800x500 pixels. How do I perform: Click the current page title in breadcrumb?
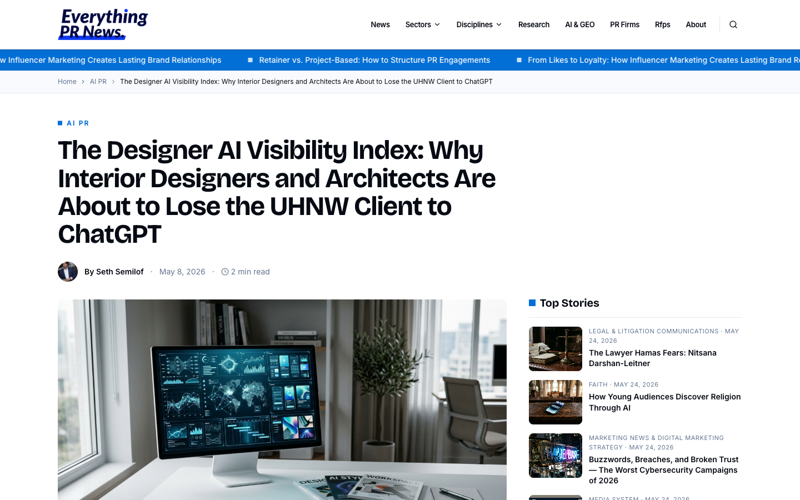pos(306,82)
